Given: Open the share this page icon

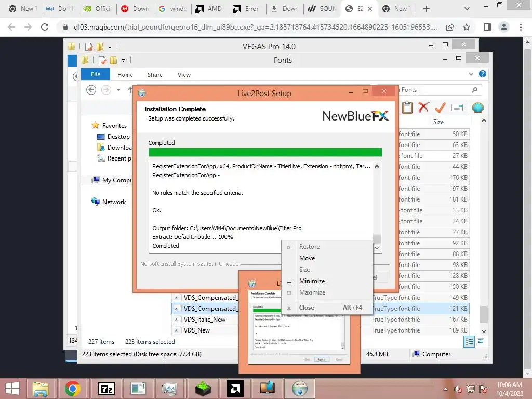Looking at the screenshot, I should point(450,27).
